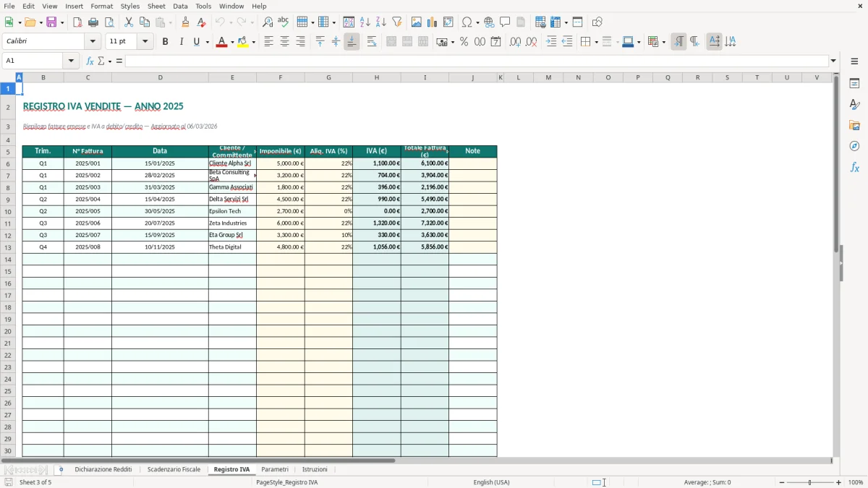Open the sidebar Gallery panel icon
Image resolution: width=868 pixels, height=488 pixels.
point(854,125)
